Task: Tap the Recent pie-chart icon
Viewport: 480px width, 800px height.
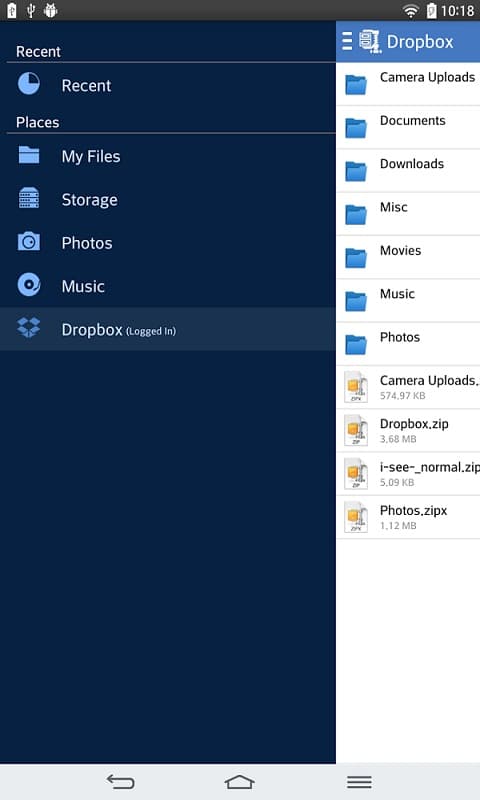Action: 29,84
